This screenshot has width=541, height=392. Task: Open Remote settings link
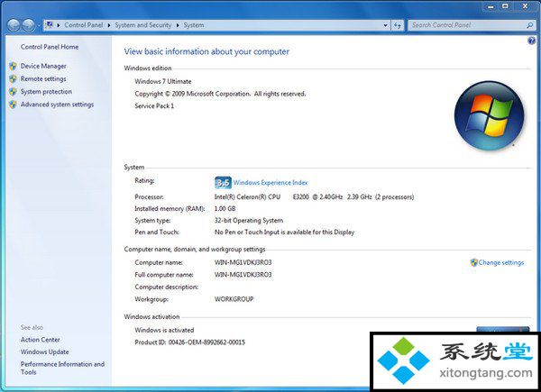(43, 78)
